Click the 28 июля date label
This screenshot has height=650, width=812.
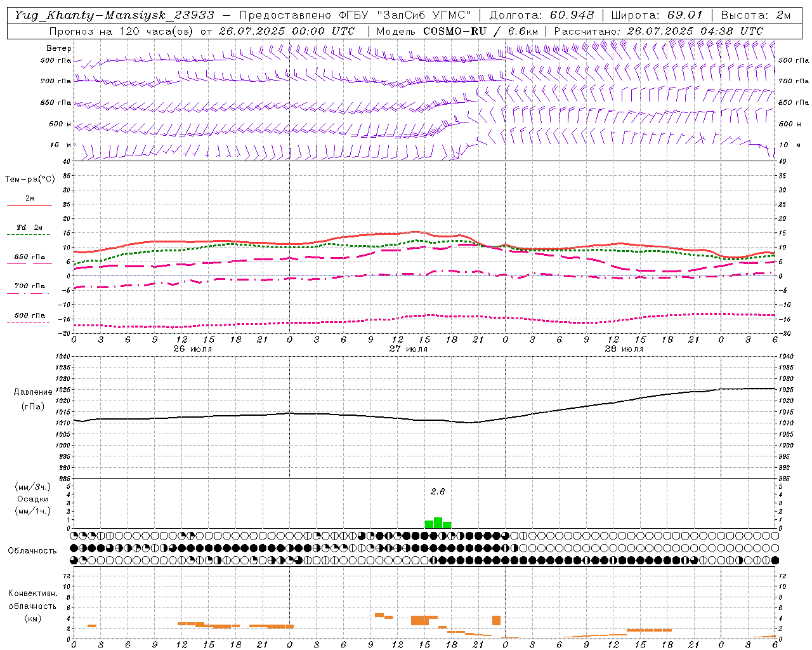tap(624, 349)
